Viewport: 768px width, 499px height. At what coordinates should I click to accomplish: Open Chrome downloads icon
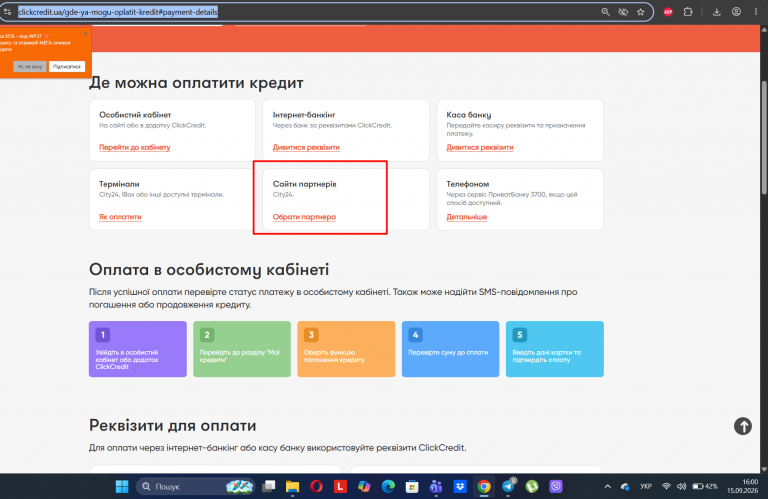tap(717, 12)
